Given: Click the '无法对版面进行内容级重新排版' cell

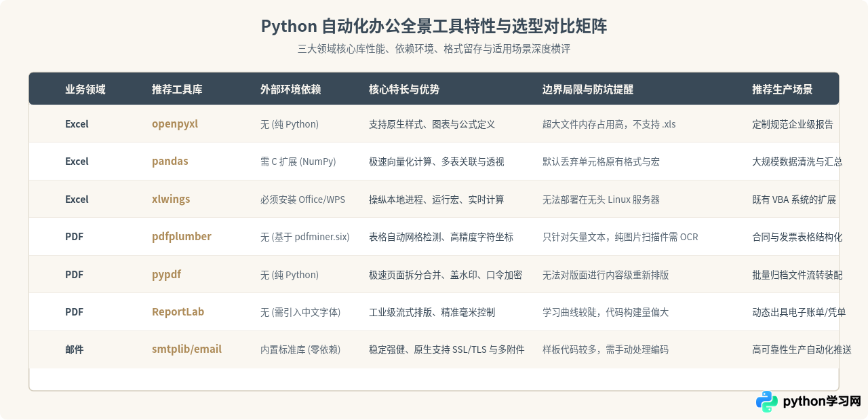Looking at the screenshot, I should [x=606, y=275].
